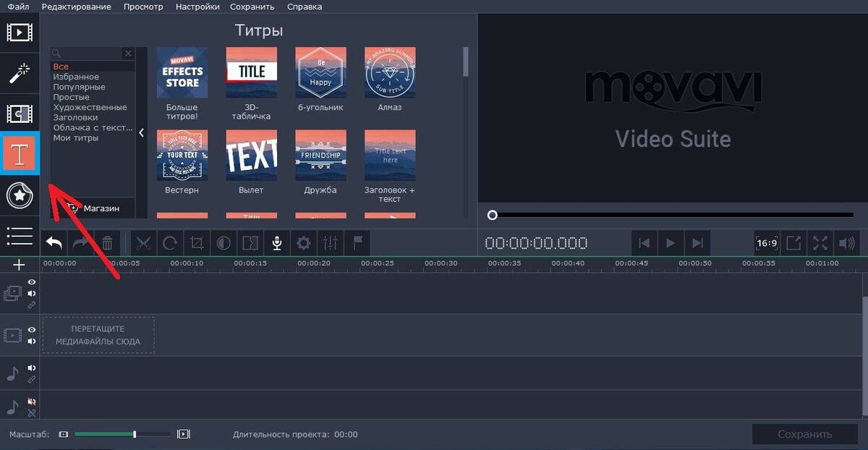The image size is (868, 450).
Task: Click the preview seek bar
Action: pyautogui.click(x=671, y=215)
